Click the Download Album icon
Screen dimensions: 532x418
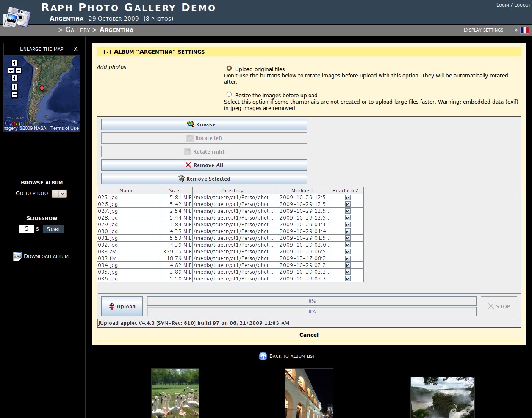17,256
